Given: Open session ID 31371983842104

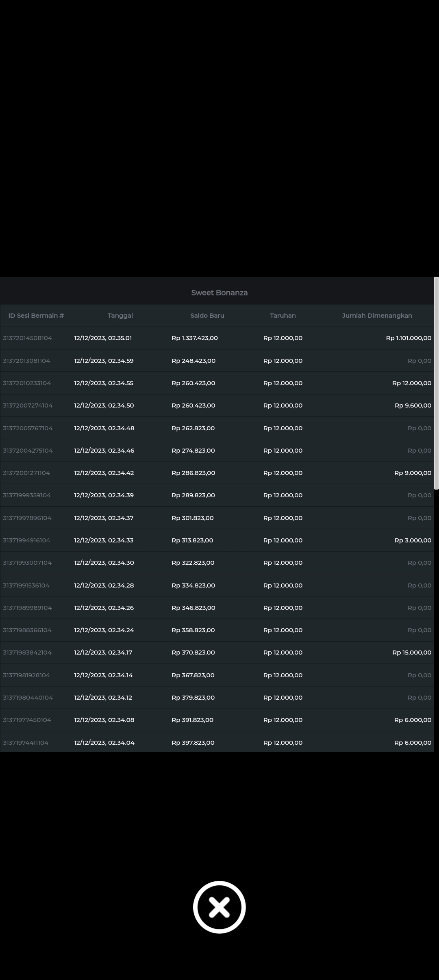Looking at the screenshot, I should 27,653.
